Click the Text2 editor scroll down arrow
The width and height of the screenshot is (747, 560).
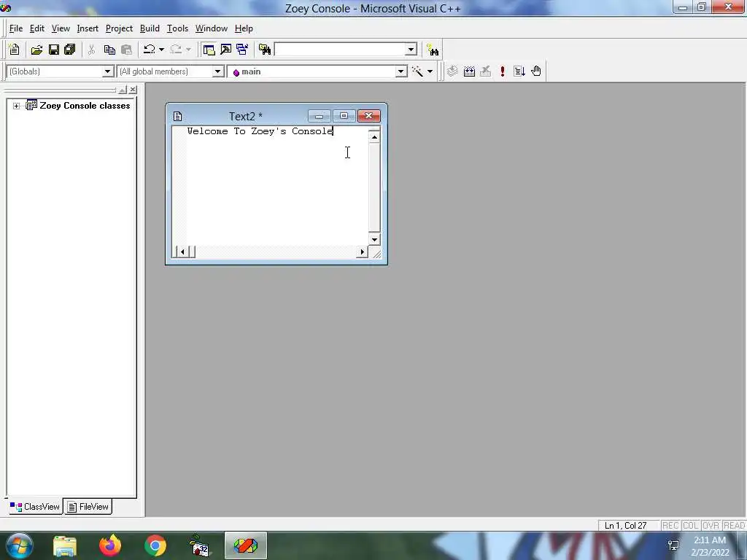point(374,239)
